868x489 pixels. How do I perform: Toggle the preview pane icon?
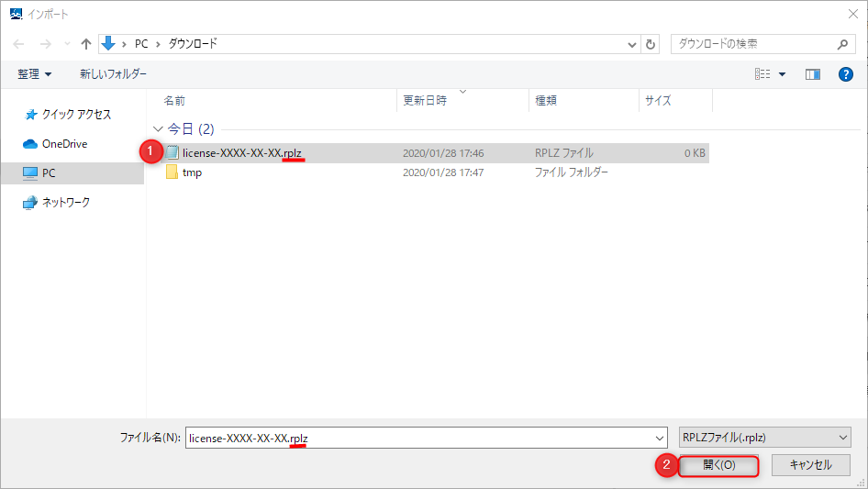click(x=812, y=74)
